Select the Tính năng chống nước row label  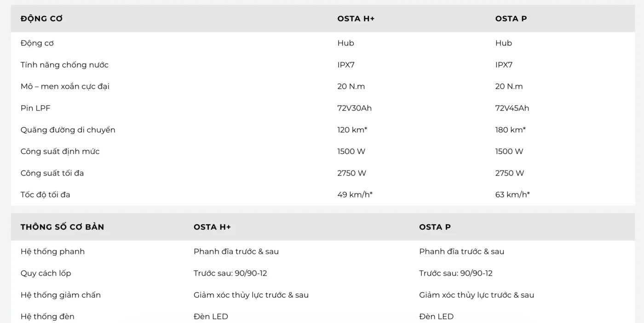[x=64, y=65]
